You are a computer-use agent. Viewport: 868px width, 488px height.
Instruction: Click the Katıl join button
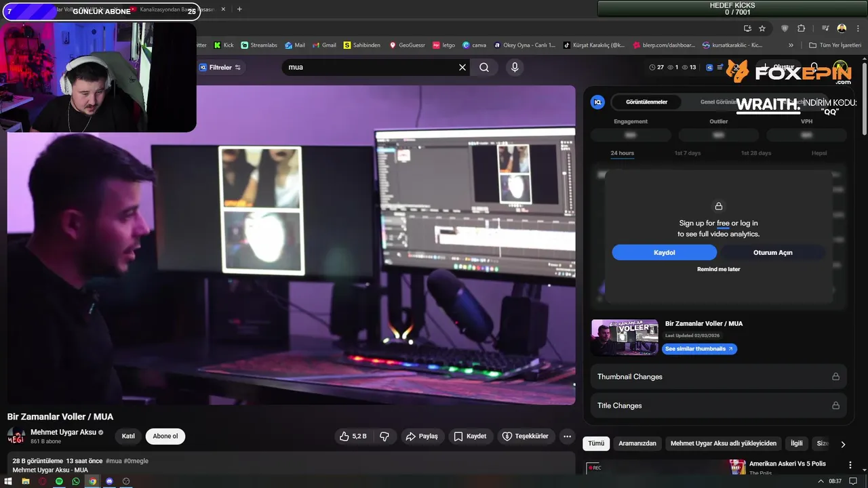pos(128,436)
